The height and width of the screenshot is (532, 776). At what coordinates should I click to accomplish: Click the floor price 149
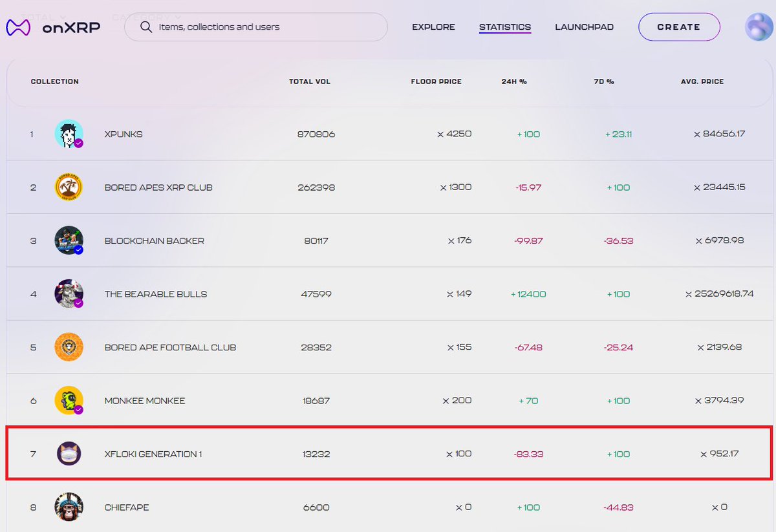coord(459,294)
